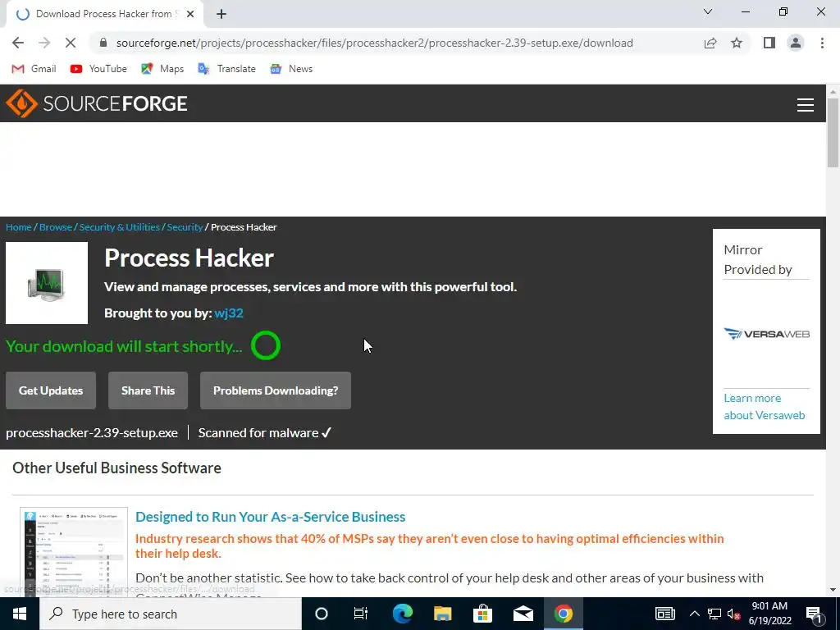Open Gmail bookmark
Screen dimensions: 840x630
coord(34,69)
